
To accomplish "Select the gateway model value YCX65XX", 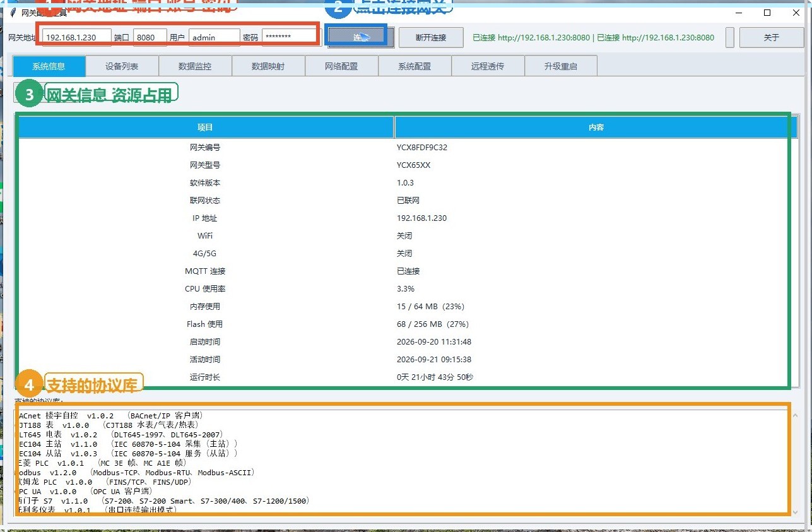I will tap(414, 165).
